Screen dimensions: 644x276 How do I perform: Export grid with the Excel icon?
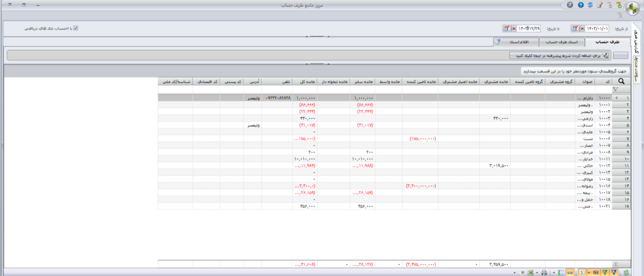tap(531, 272)
